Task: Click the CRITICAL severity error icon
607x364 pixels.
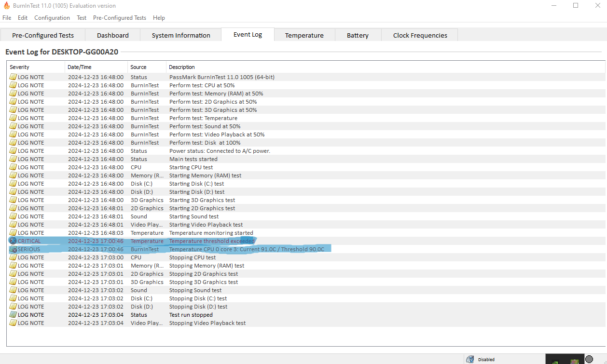Action: coord(13,241)
